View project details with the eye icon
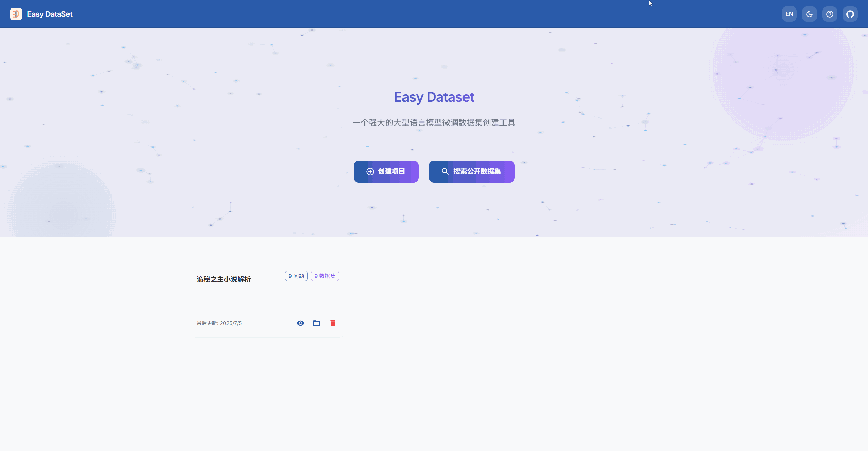868x451 pixels. pos(300,323)
